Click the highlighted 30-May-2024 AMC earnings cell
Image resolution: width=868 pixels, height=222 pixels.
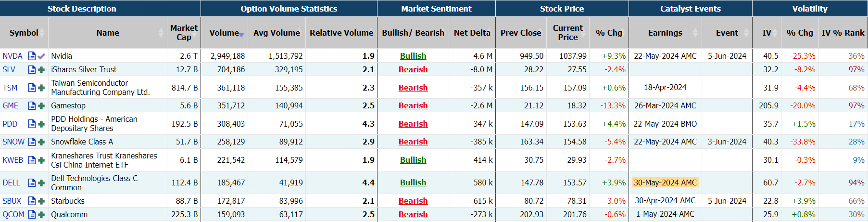point(665,183)
